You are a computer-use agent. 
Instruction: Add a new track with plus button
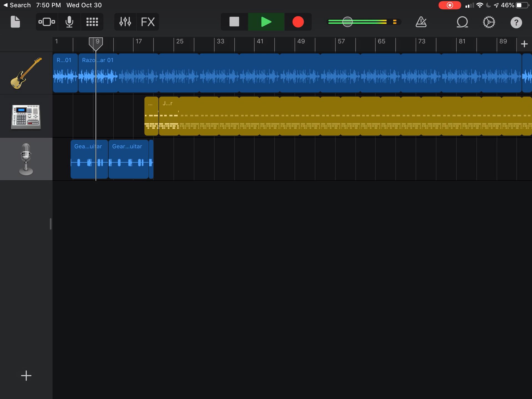(x=26, y=376)
